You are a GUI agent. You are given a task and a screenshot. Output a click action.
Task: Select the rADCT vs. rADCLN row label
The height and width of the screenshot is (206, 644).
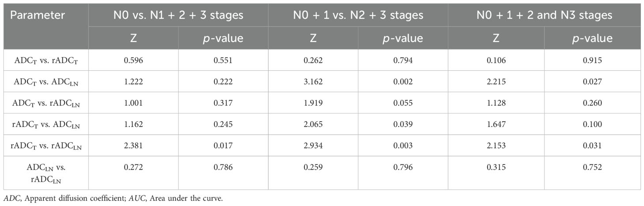coord(45,145)
